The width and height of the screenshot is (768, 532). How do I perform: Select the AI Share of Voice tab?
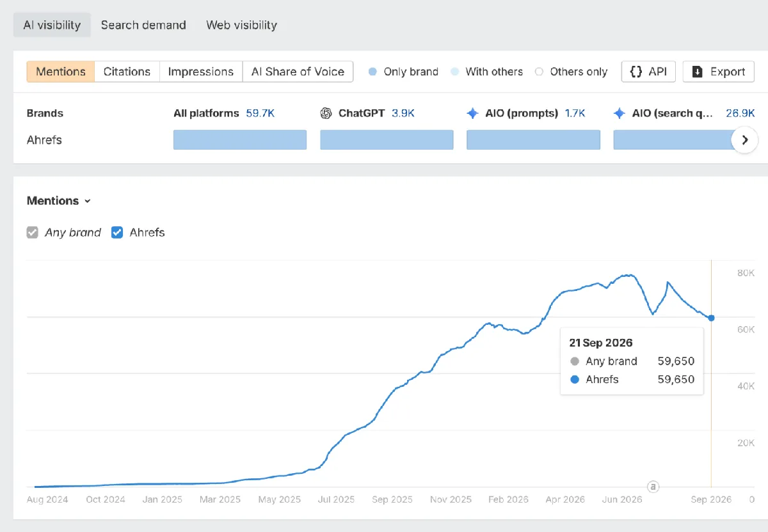point(298,72)
